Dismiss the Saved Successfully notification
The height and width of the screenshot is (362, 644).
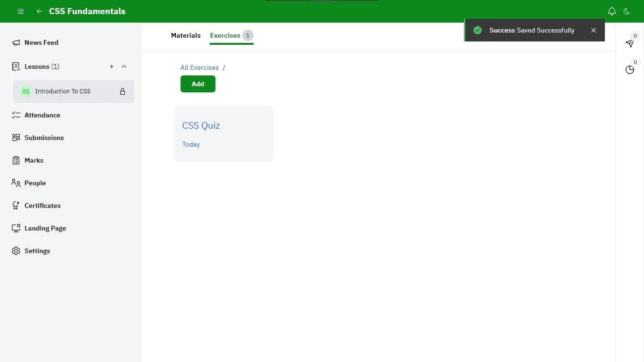pos(594,30)
